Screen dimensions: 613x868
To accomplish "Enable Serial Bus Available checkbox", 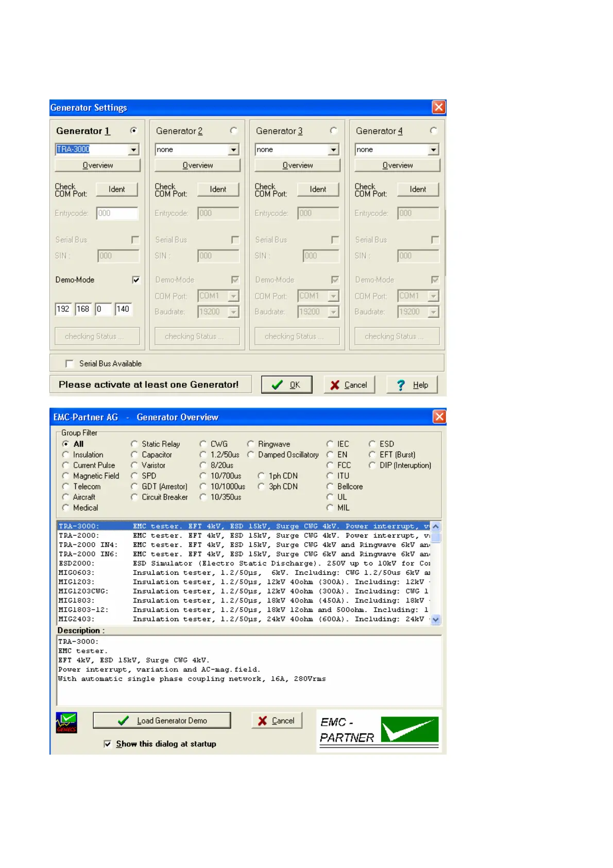I will point(70,364).
